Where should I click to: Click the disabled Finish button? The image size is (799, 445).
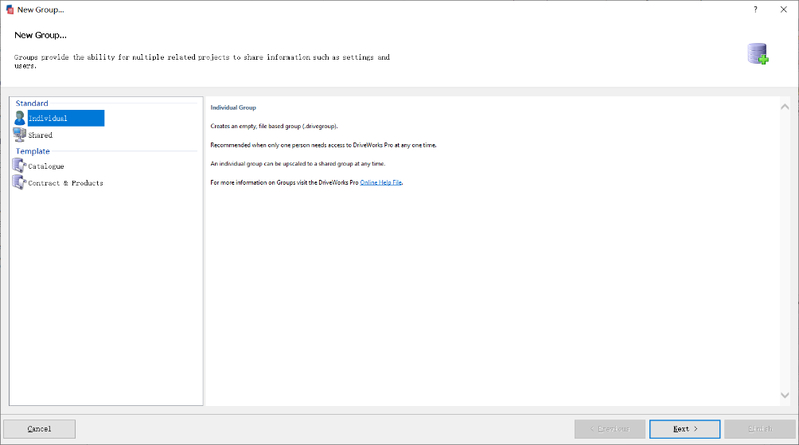coord(760,429)
